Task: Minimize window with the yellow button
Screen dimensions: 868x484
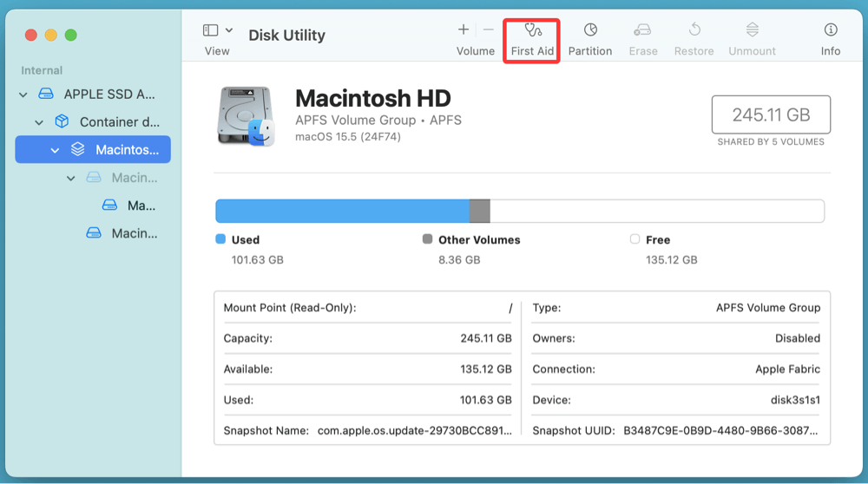Action: (x=51, y=36)
